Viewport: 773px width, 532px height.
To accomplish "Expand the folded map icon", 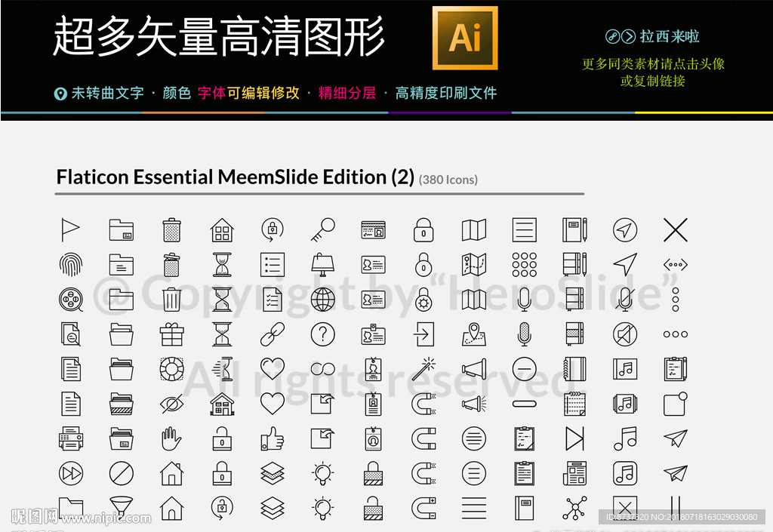I will (x=473, y=230).
